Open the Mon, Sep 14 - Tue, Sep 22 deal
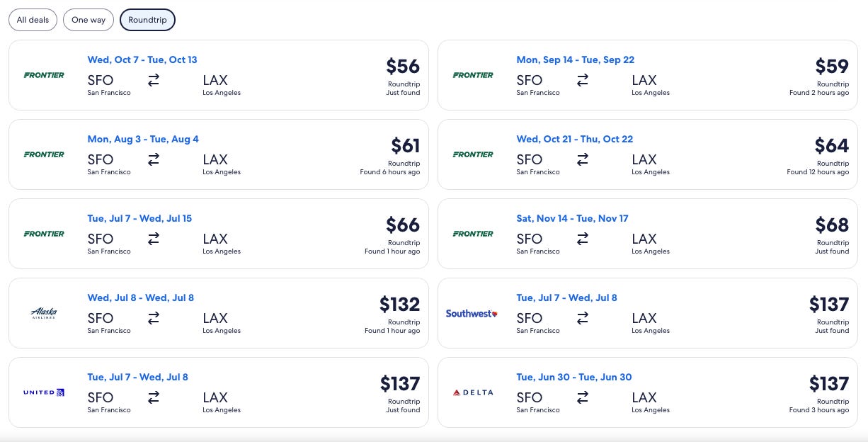 coord(648,75)
